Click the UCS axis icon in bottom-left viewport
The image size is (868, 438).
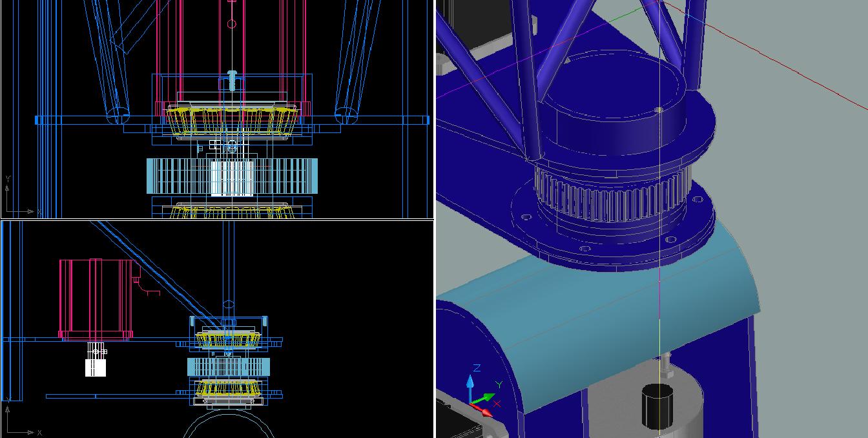[23, 416]
